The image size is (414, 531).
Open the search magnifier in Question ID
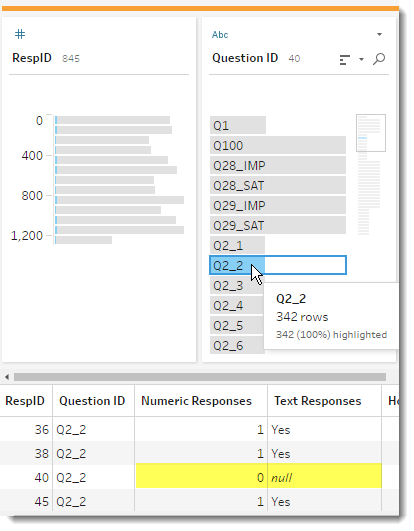point(379,59)
